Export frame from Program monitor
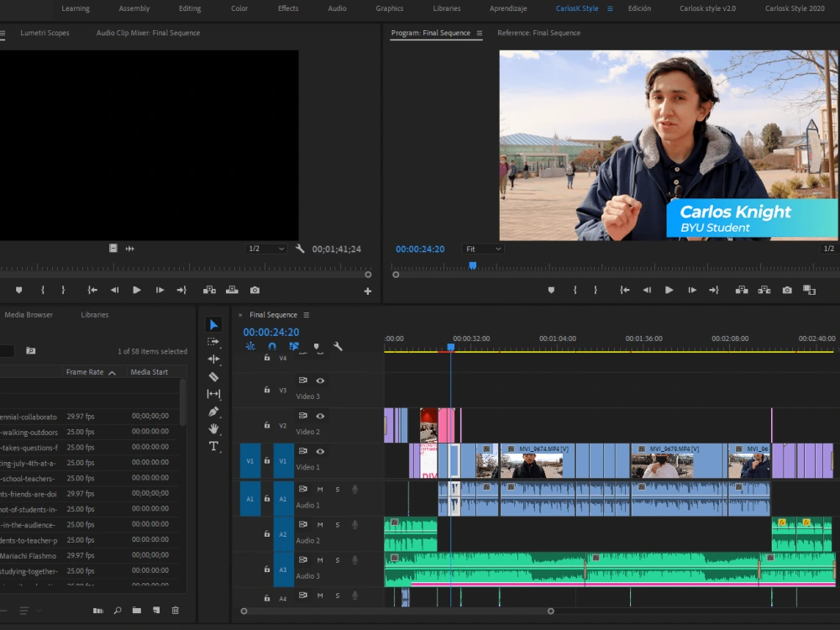Screen dimensions: 840x630 (x=787, y=290)
